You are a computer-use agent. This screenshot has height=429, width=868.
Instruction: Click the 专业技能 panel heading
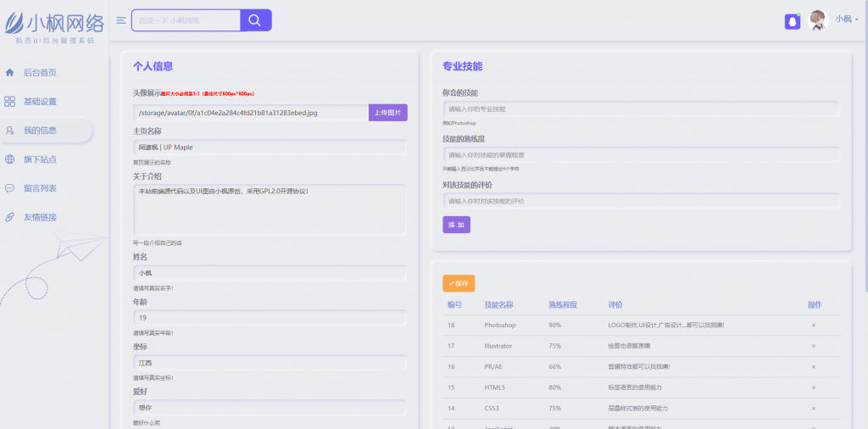coord(462,66)
